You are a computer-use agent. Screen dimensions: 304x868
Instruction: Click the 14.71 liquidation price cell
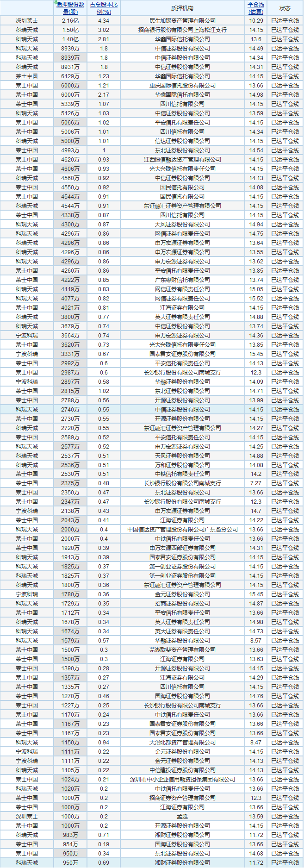click(256, 391)
